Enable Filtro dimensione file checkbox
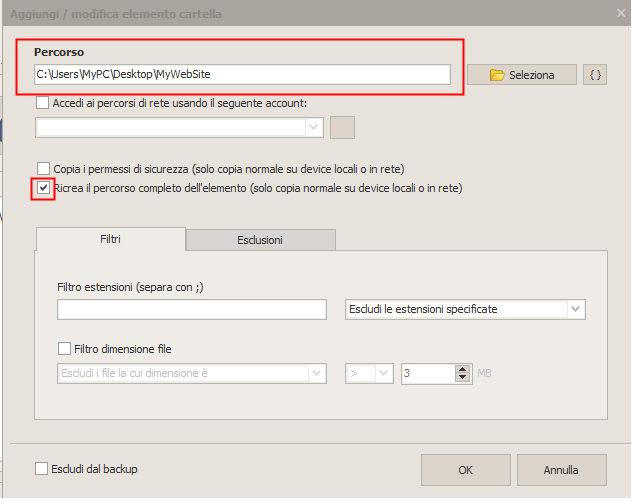Viewport: 632px width, 501px height. [64, 349]
